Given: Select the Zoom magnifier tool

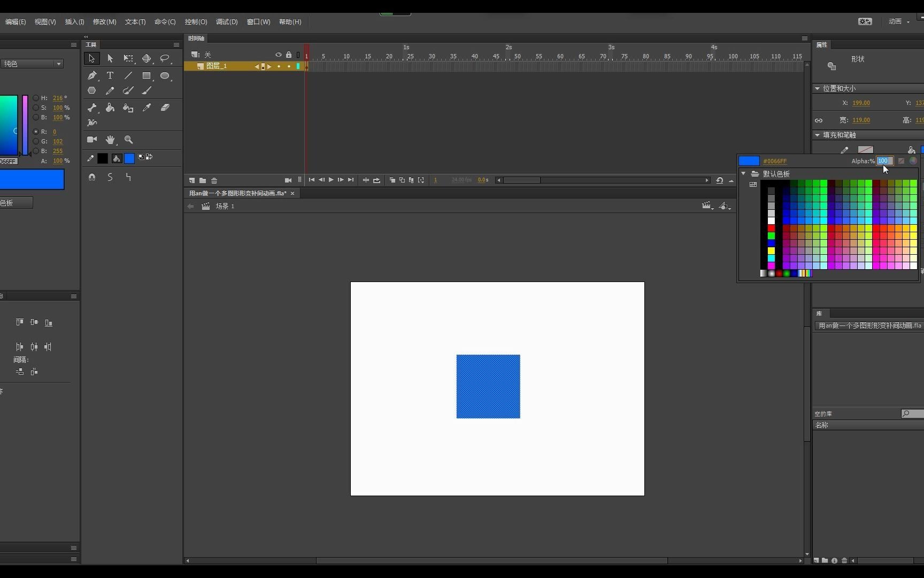Looking at the screenshot, I should coord(128,139).
